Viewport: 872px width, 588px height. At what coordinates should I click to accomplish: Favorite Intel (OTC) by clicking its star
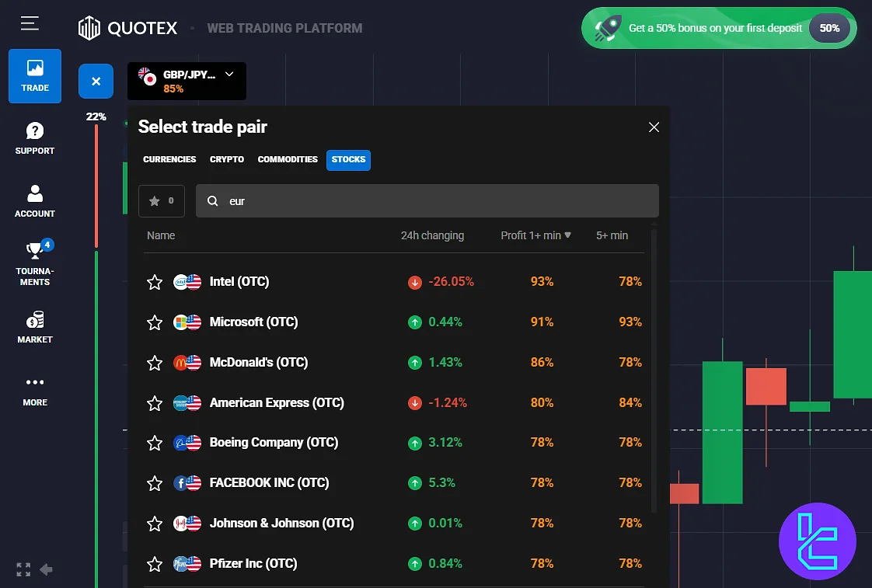(154, 282)
